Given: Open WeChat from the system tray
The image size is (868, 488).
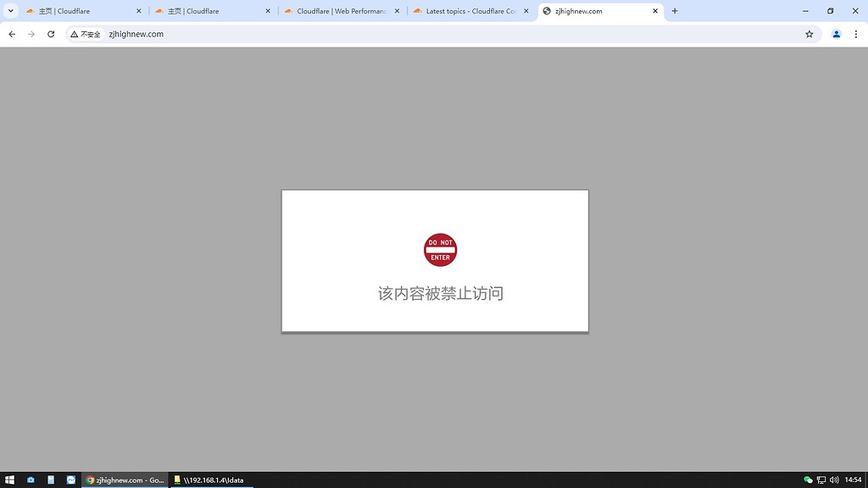Looking at the screenshot, I should pyautogui.click(x=808, y=480).
